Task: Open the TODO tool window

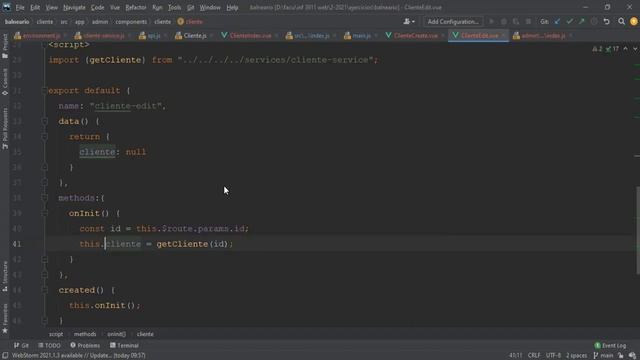Action: 49,345
